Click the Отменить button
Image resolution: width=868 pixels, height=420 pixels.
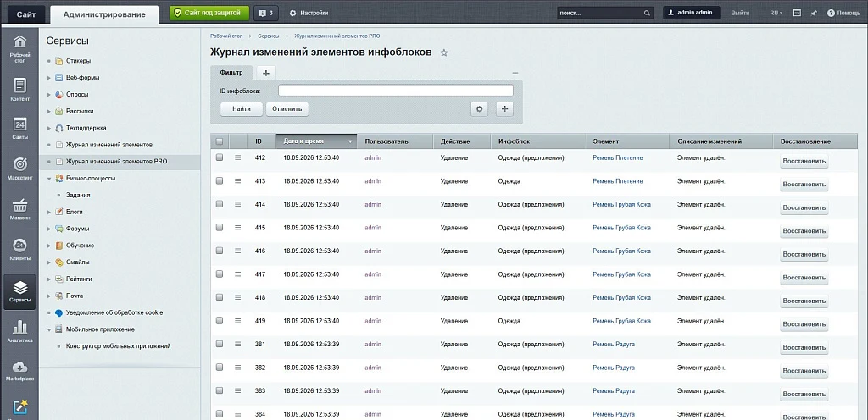point(287,109)
